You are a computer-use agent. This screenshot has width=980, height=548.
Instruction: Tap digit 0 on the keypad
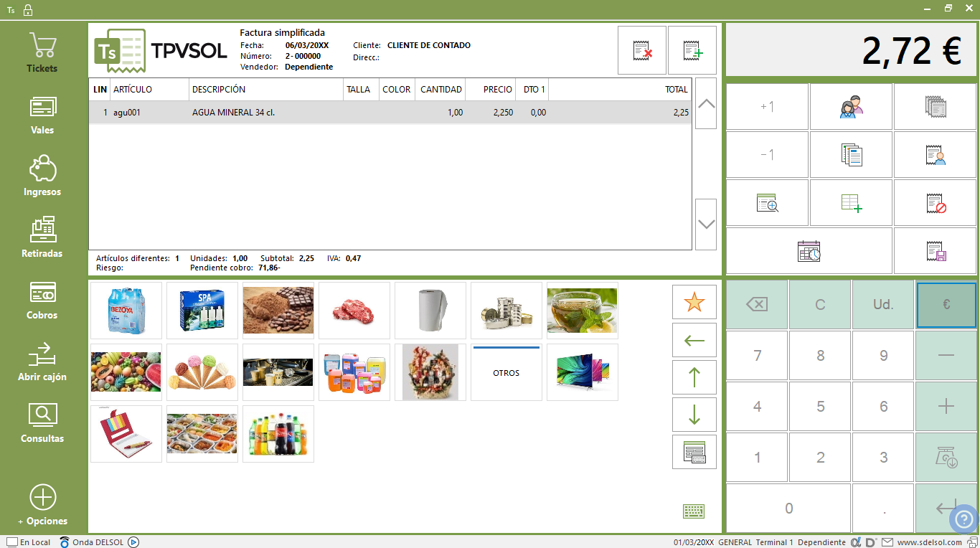pyautogui.click(x=788, y=508)
